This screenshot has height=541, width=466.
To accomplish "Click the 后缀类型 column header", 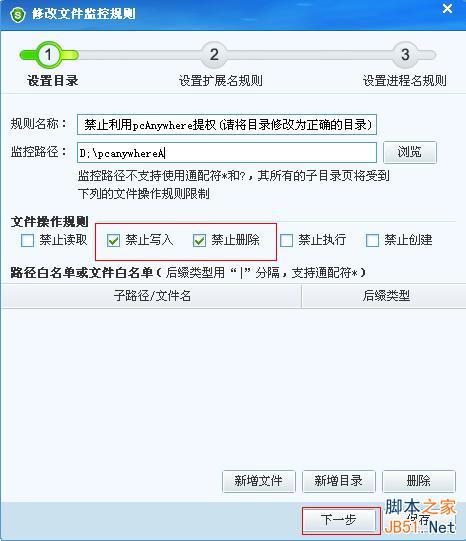I will coord(384,296).
